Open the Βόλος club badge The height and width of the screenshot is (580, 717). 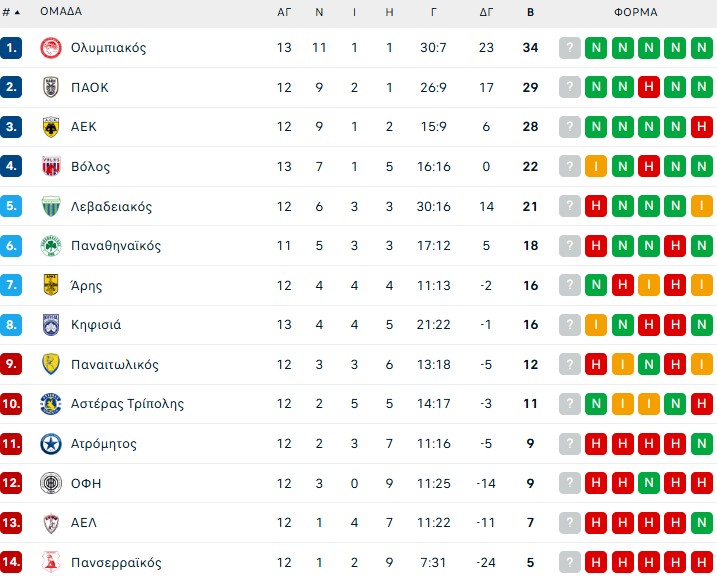(x=51, y=167)
